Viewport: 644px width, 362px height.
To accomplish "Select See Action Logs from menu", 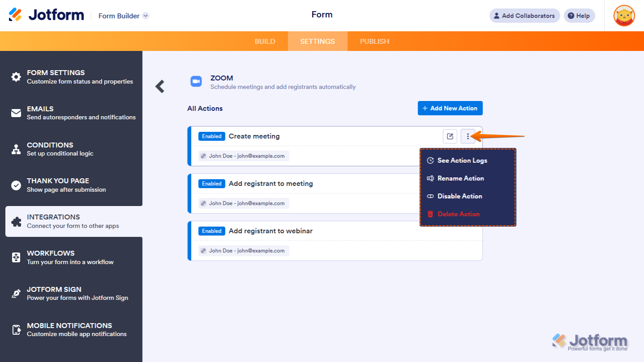I will point(468,160).
